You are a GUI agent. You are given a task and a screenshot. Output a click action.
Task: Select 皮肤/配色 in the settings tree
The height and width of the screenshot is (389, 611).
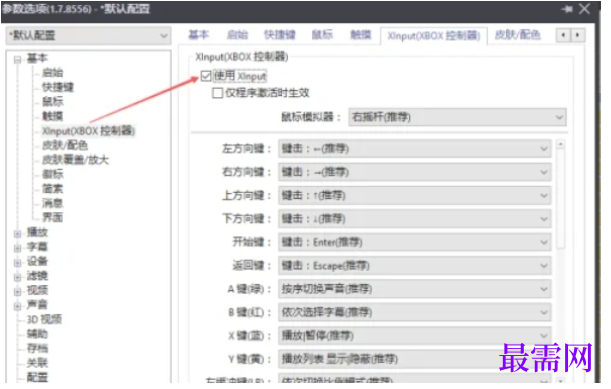click(65, 145)
